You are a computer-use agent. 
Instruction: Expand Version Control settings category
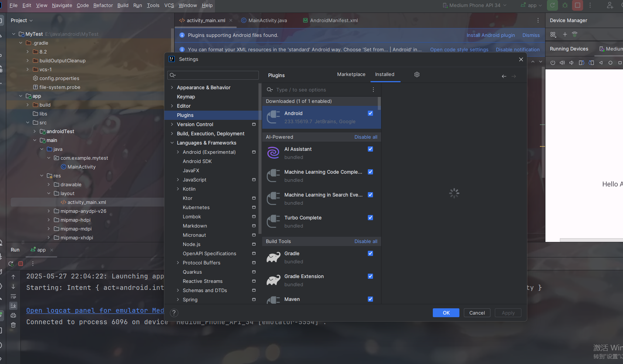(172, 124)
